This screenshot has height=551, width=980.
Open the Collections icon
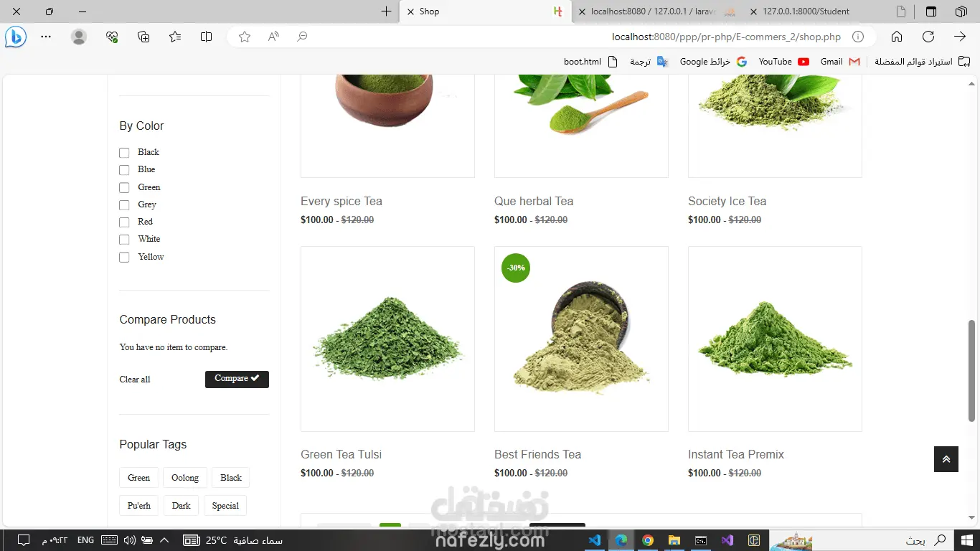click(x=143, y=37)
